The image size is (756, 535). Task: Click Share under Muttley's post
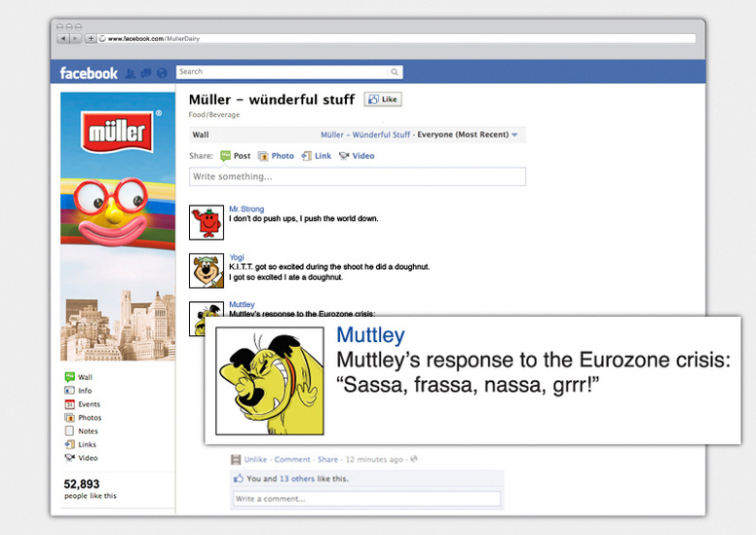click(x=327, y=459)
